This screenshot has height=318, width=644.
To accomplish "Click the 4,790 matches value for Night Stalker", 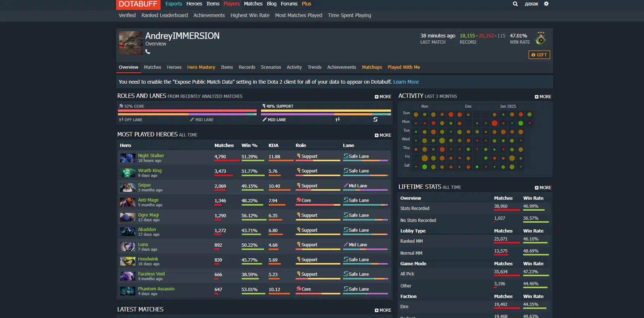I will [x=220, y=156].
